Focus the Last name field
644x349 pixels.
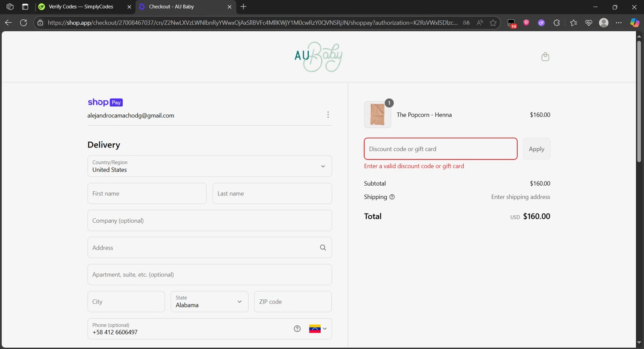click(272, 194)
